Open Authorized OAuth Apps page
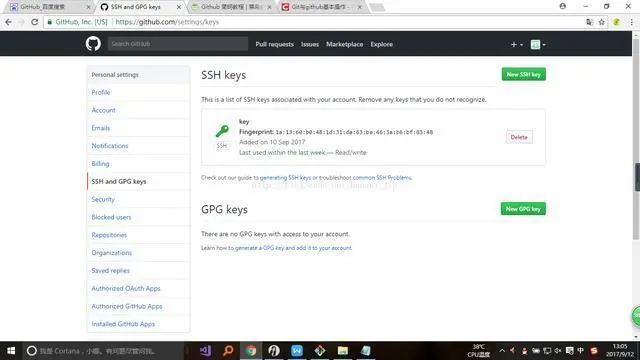This screenshot has height=360, width=640. point(138,288)
